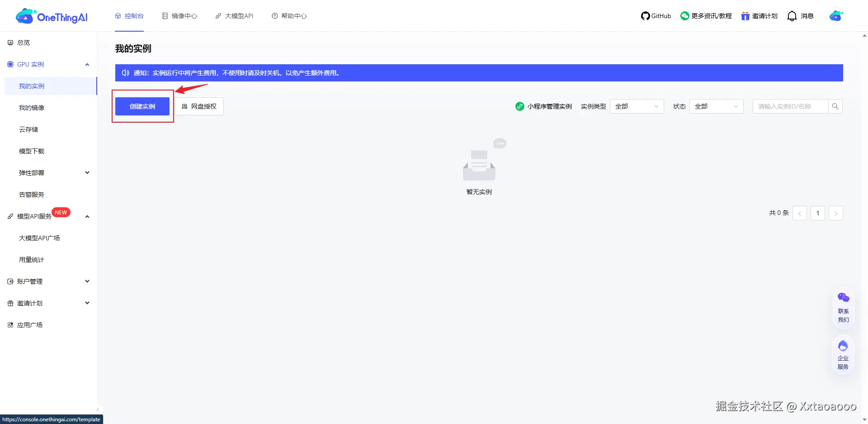
Task: Click the 邀请计划 sidebar gift icon
Action: point(10,303)
